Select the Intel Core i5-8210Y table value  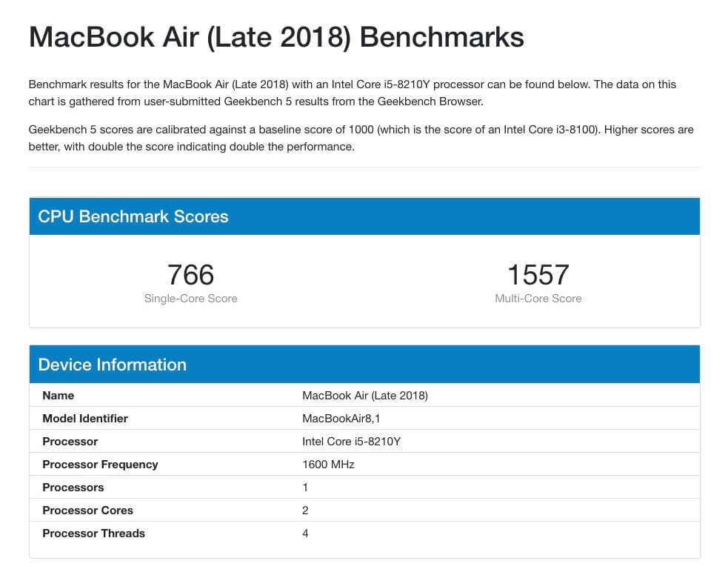point(351,442)
